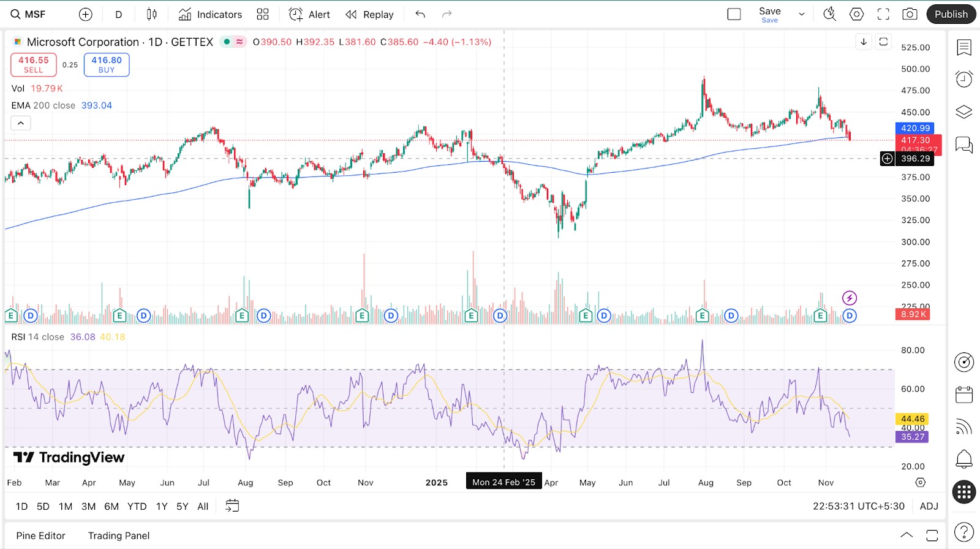Open the timezone 22:53:31 UTC+5:30 menu
Screen dimensions: 980x549
coord(859,506)
